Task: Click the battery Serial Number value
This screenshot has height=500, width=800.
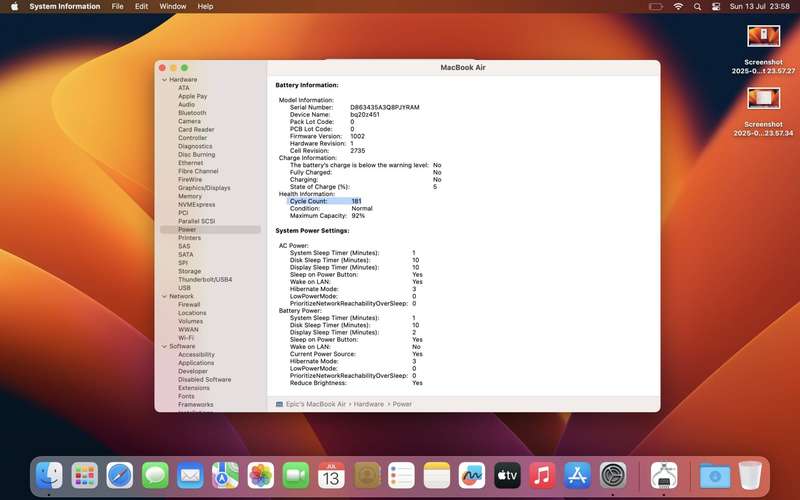Action: coord(385,108)
